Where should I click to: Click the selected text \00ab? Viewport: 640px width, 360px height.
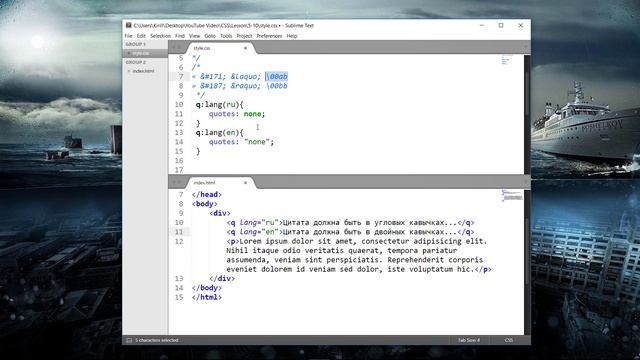pos(277,76)
